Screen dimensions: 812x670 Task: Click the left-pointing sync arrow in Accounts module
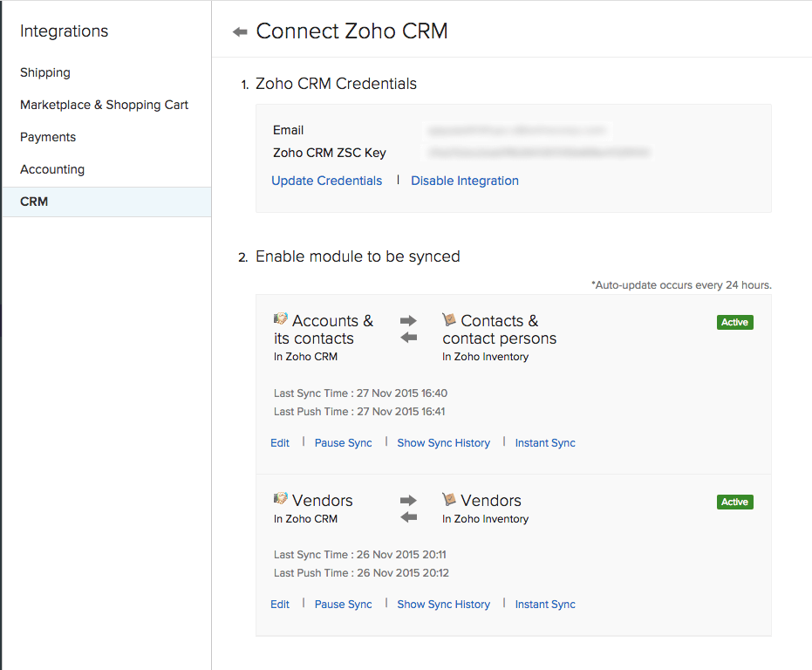(x=408, y=338)
